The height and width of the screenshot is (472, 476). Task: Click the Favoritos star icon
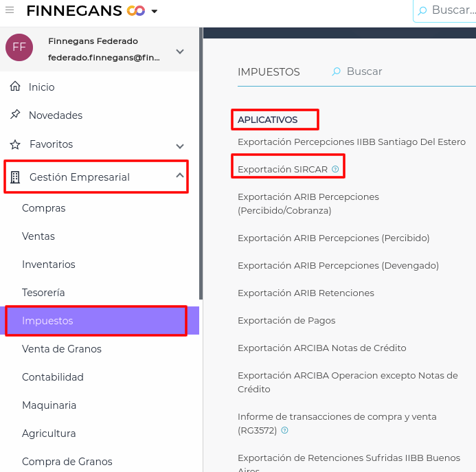(x=15, y=144)
